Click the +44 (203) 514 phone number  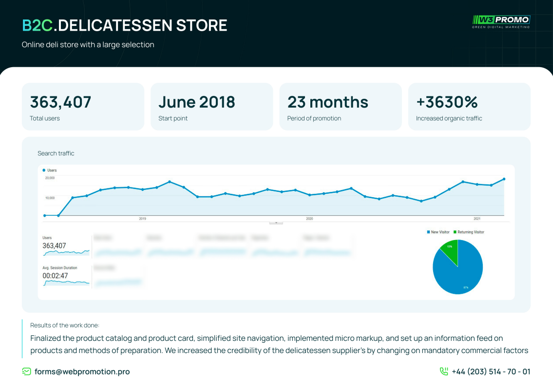491,372
